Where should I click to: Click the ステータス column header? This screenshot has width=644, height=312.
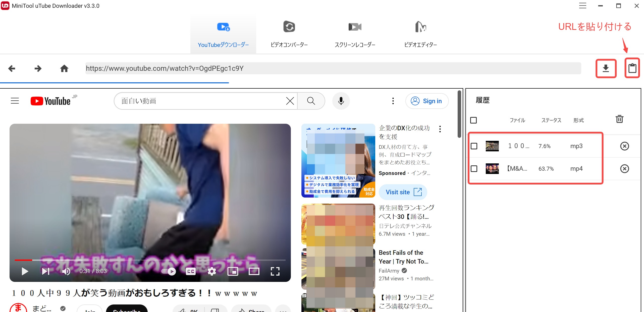click(x=551, y=120)
